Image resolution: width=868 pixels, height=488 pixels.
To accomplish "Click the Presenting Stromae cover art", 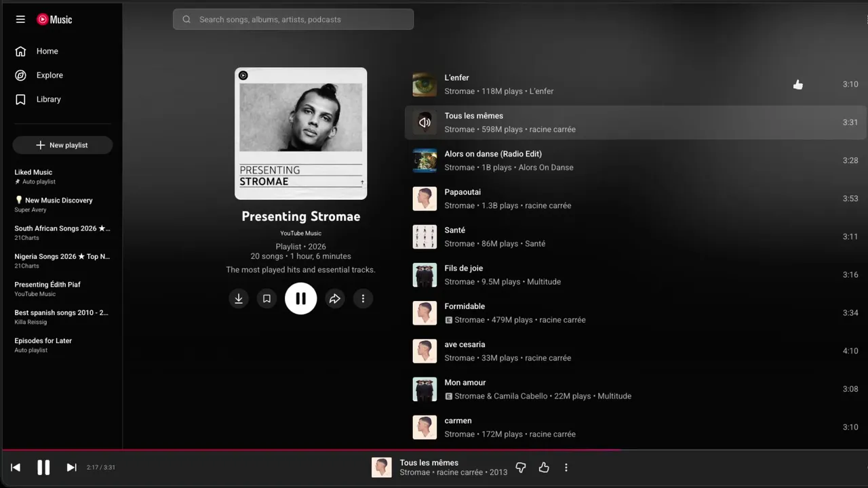I will 301,134.
